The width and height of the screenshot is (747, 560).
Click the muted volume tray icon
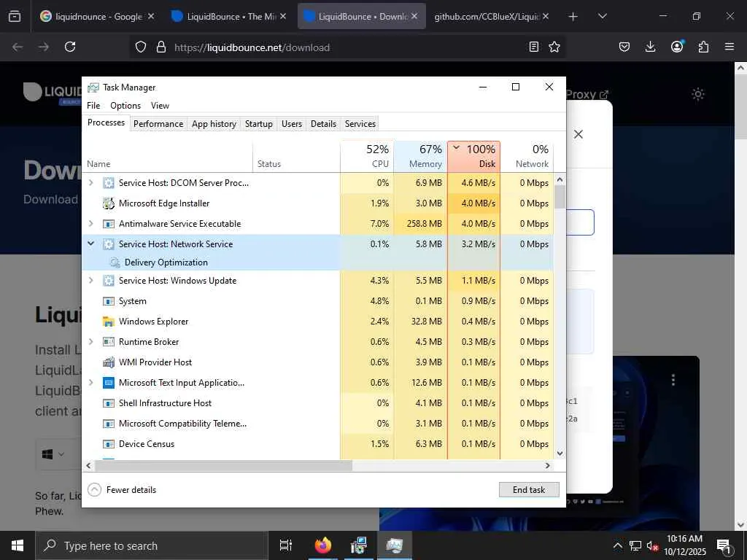[x=652, y=545]
